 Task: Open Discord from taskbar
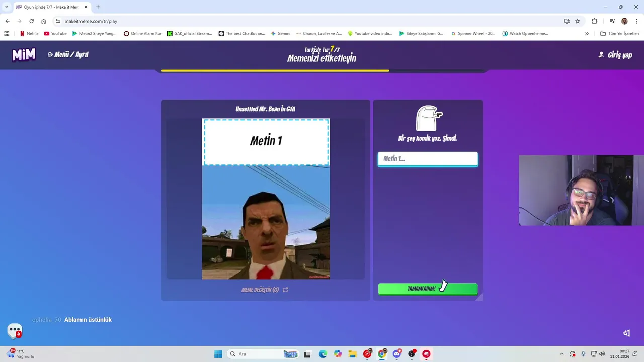coord(397,354)
